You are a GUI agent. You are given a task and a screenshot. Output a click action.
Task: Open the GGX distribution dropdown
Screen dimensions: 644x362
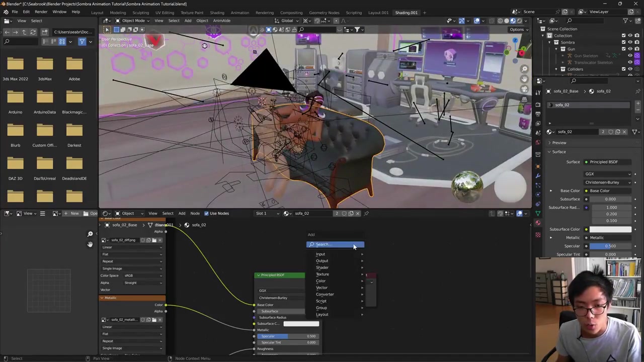607,174
